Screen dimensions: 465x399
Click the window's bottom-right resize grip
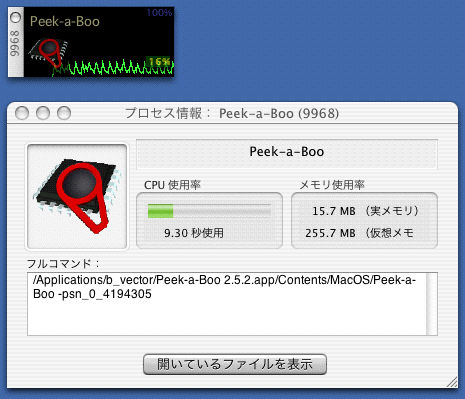[x=452, y=382]
